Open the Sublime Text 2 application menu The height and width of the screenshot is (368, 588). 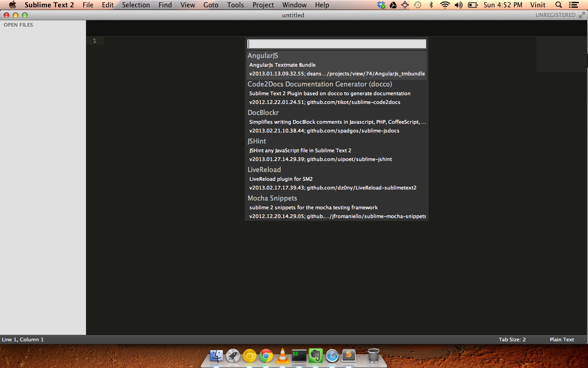(49, 5)
